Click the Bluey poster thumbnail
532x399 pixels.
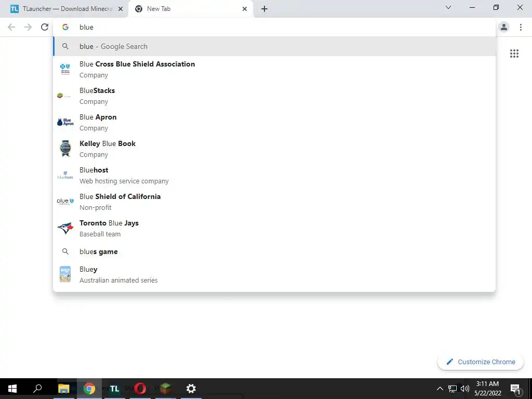coord(65,274)
